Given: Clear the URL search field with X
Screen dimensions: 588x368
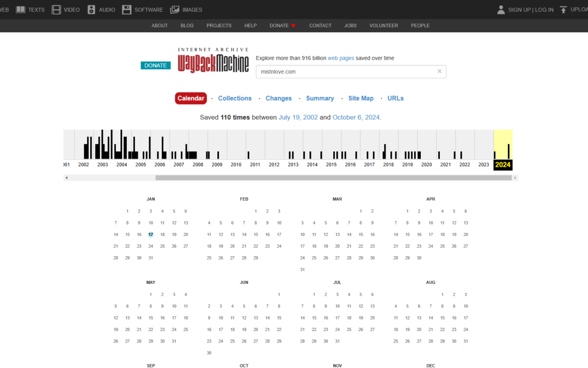Looking at the screenshot, I should pyautogui.click(x=439, y=71).
